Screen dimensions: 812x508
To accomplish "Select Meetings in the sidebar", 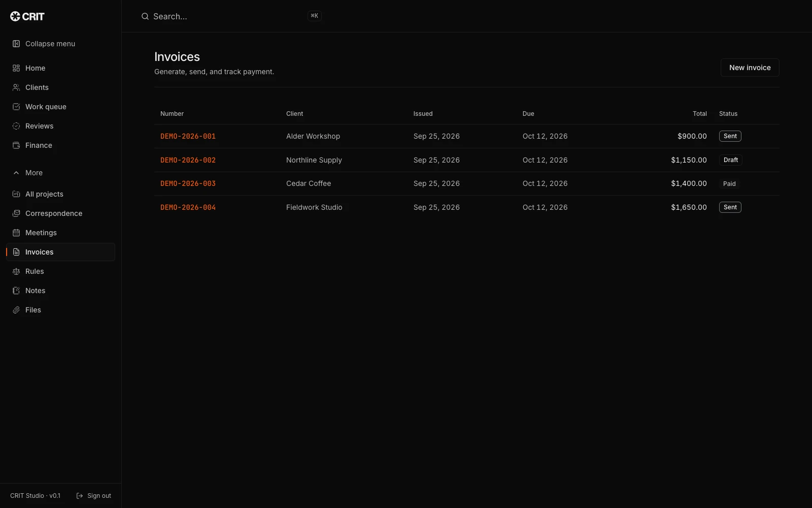I will click(60, 233).
